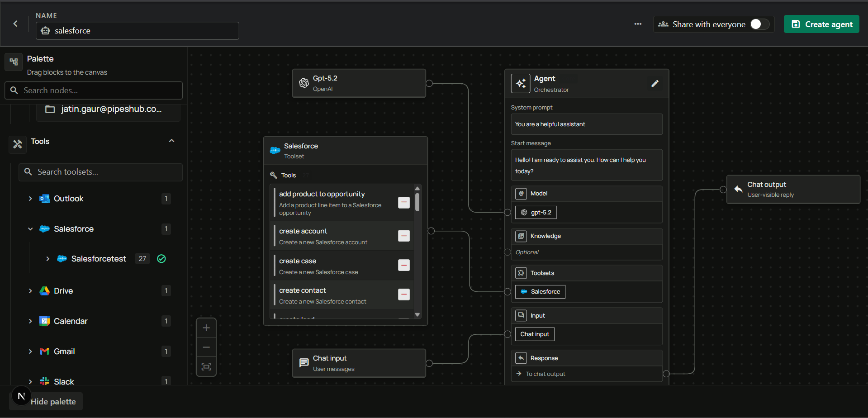
Task: Click the Chat input node message icon
Action: pyautogui.click(x=304, y=363)
